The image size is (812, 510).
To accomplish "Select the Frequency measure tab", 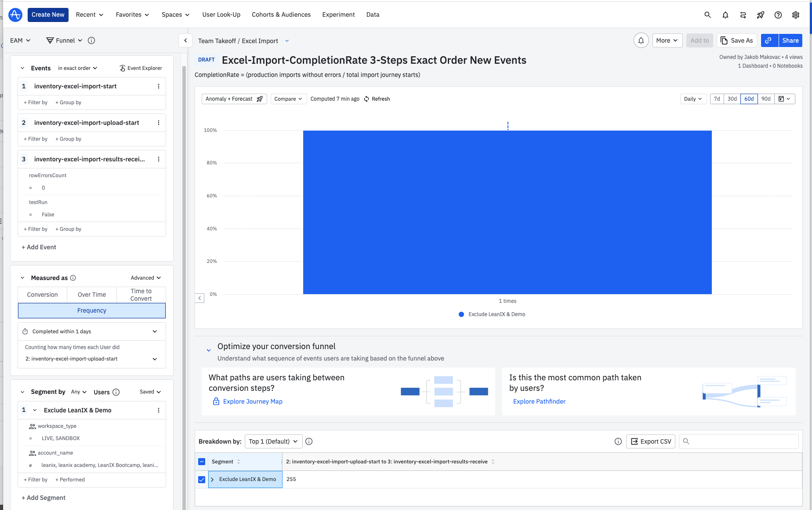I will tap(92, 310).
